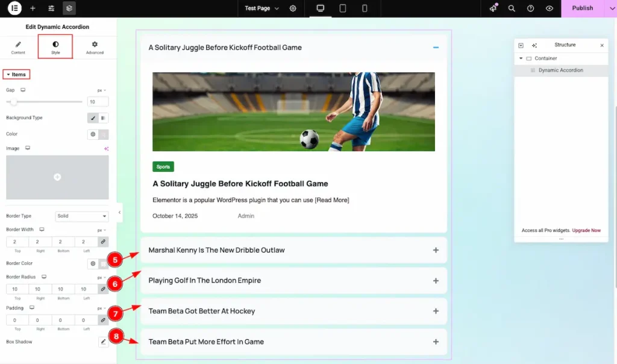Click the Elementor logo menu icon

tap(14, 8)
